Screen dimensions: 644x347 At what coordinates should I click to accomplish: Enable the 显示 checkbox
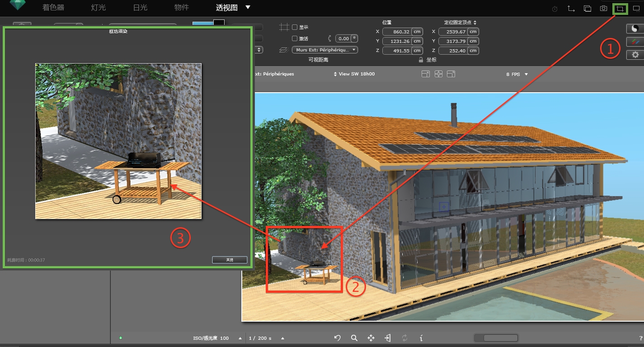(x=295, y=27)
